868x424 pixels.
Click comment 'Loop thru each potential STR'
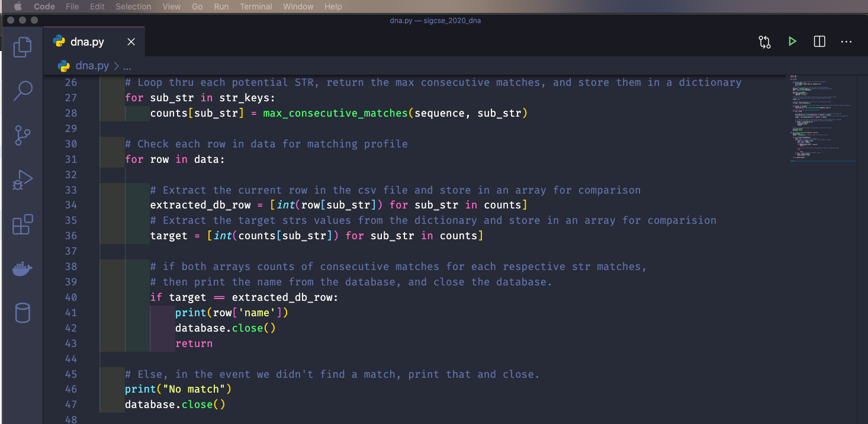tap(433, 82)
